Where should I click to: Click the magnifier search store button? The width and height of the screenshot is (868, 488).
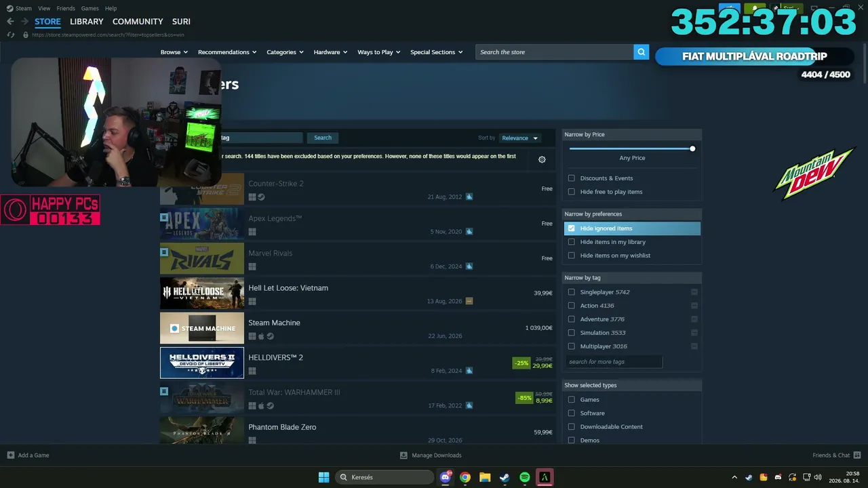(641, 52)
